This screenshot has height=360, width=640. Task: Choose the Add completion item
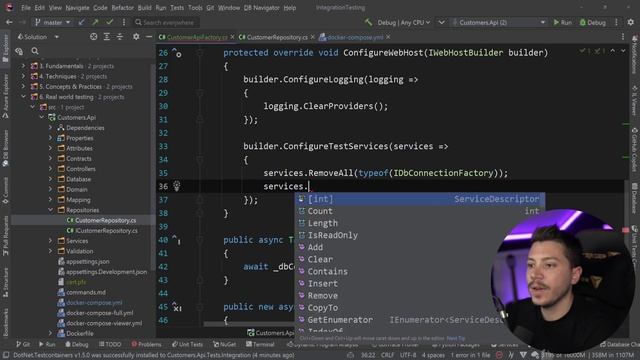click(420, 247)
